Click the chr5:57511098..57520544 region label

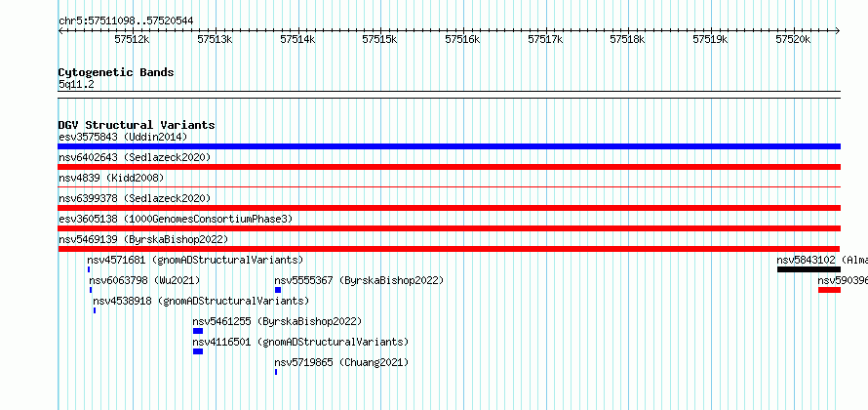pos(126,21)
